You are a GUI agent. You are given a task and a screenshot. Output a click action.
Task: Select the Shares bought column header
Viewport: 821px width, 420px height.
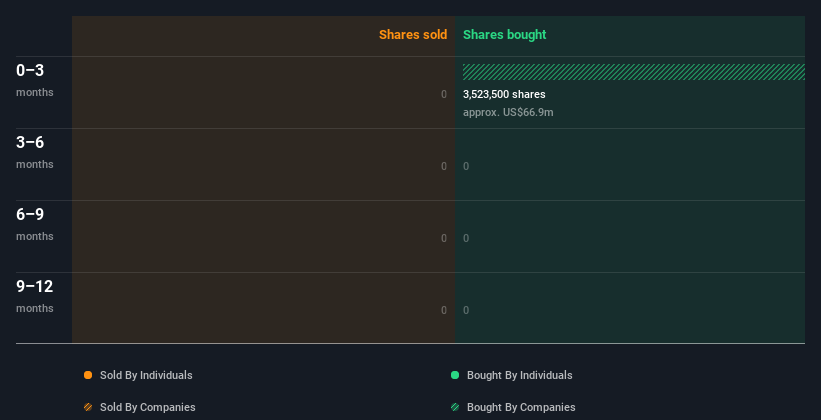tap(504, 35)
